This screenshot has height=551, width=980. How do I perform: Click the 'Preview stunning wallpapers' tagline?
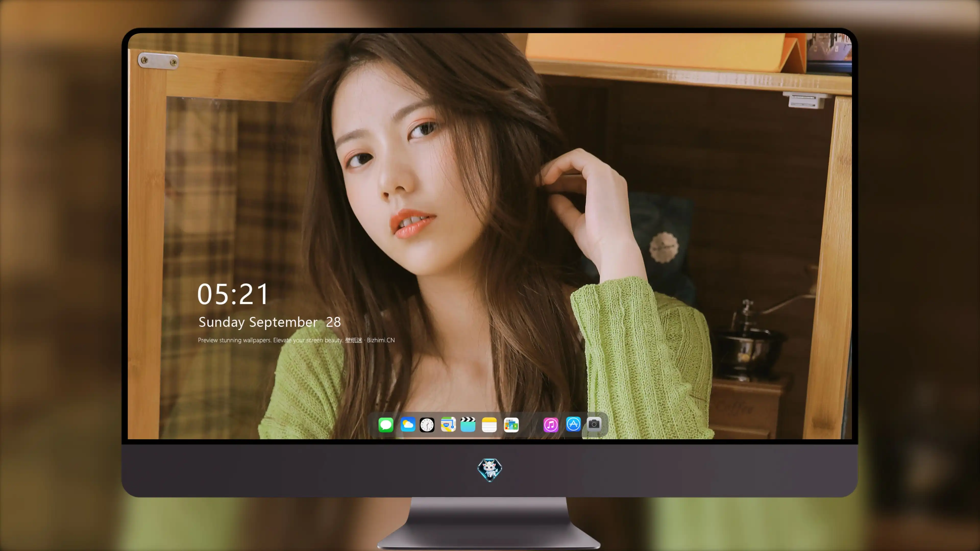(296, 340)
